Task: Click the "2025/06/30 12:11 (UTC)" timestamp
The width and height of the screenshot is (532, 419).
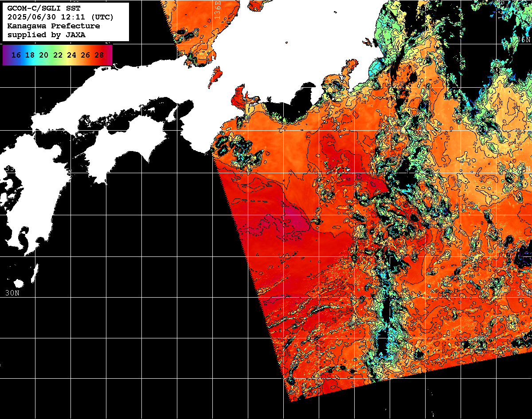Action: tap(60, 17)
